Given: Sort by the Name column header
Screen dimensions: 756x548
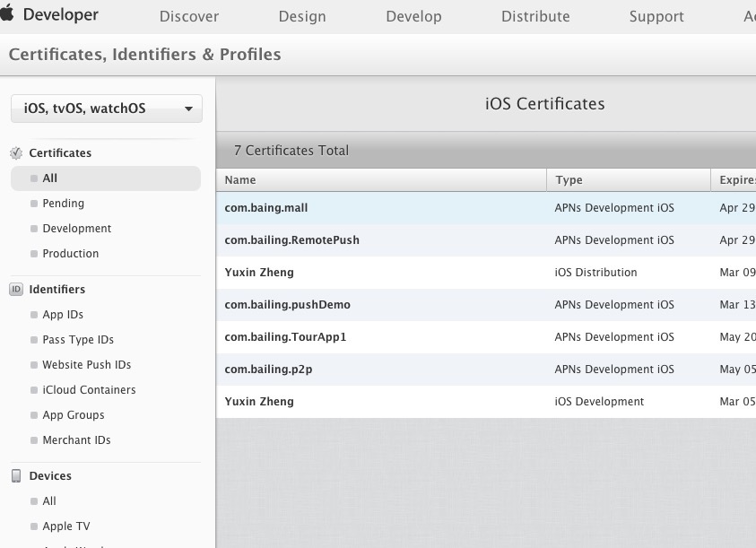Looking at the screenshot, I should (x=381, y=180).
